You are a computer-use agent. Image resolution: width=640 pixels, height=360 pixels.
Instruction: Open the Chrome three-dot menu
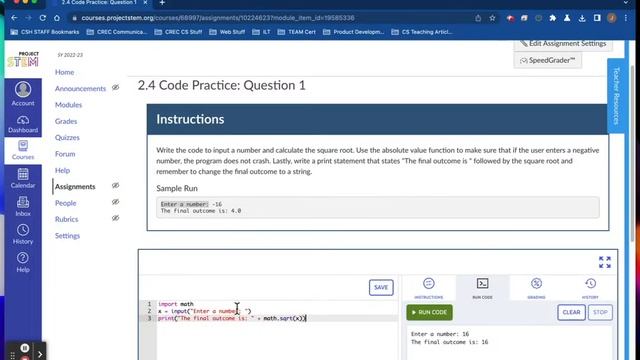[x=626, y=18]
